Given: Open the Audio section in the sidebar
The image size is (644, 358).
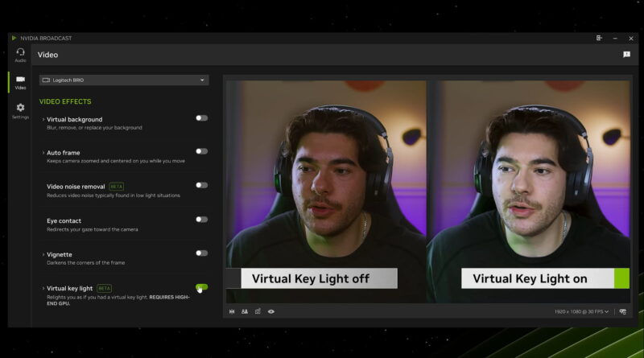Looking at the screenshot, I should [x=20, y=55].
